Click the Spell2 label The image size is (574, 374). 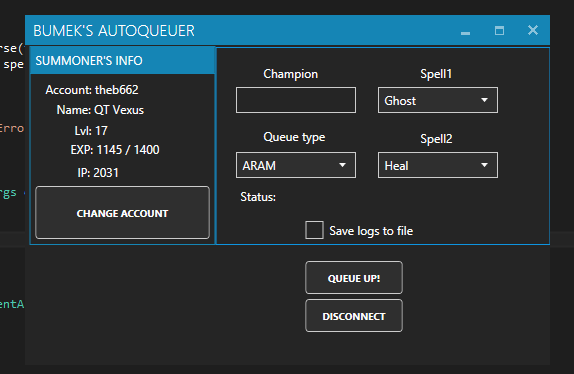pos(436,139)
